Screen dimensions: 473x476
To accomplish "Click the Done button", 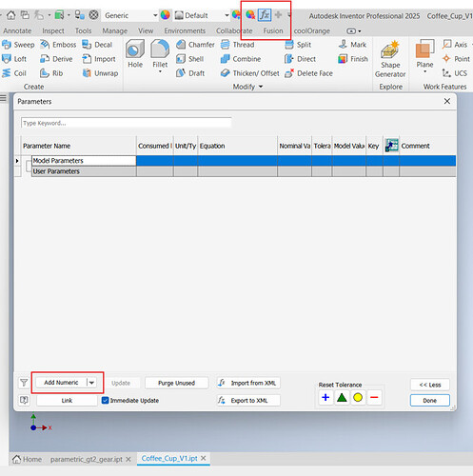I will tap(430, 401).
